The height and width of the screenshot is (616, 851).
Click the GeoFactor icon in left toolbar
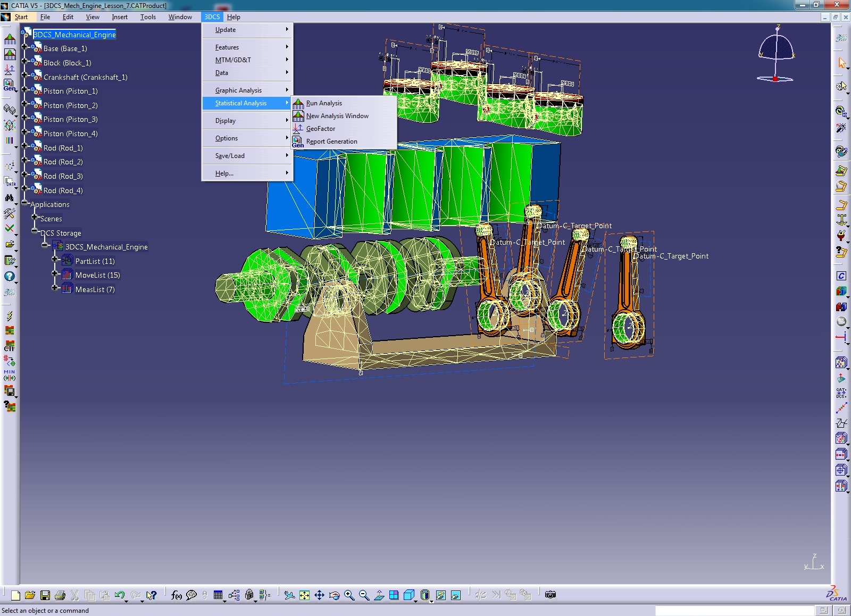point(10,69)
